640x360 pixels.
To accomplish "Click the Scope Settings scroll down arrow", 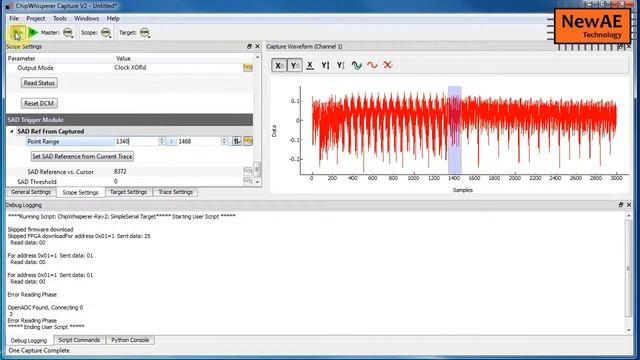I will pos(257,182).
